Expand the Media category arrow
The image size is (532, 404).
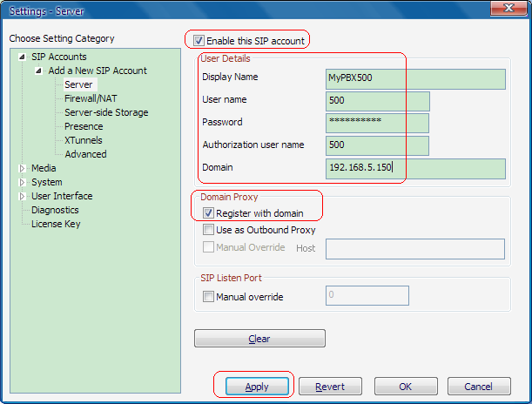pos(23,168)
